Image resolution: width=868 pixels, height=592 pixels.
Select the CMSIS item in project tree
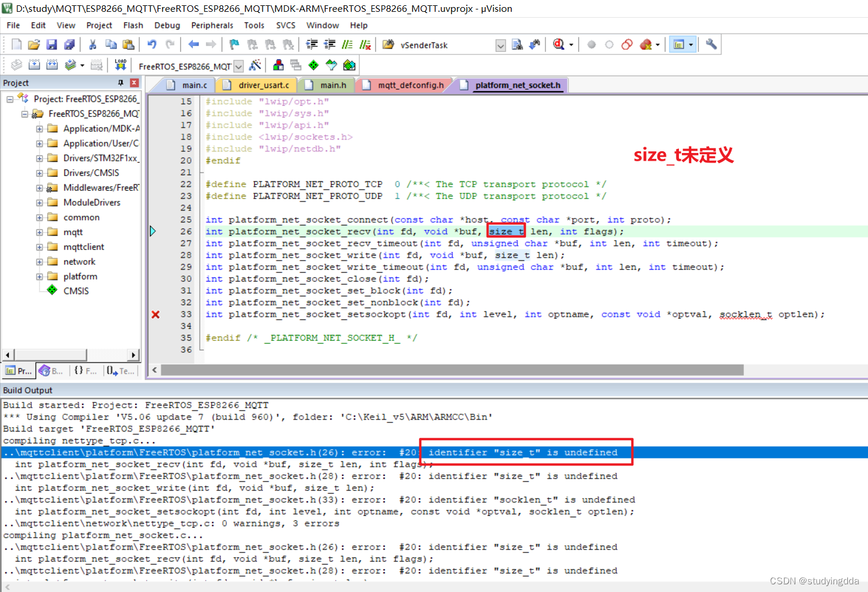point(76,291)
